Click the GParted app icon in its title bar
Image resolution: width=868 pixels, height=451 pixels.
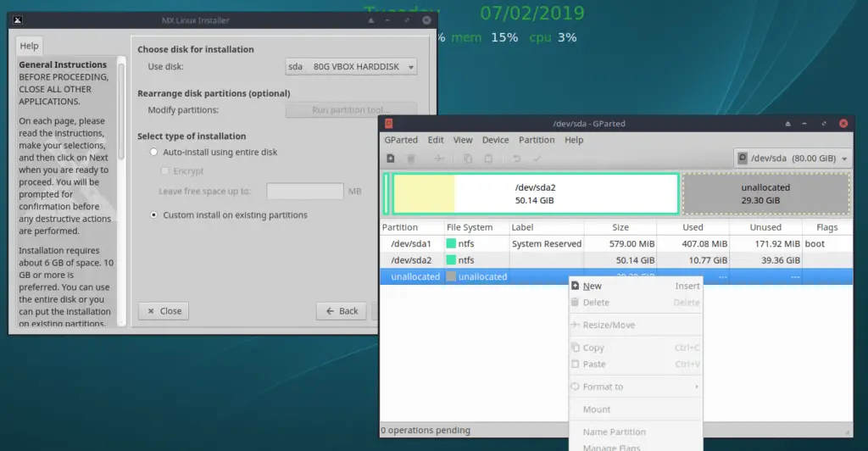388,124
